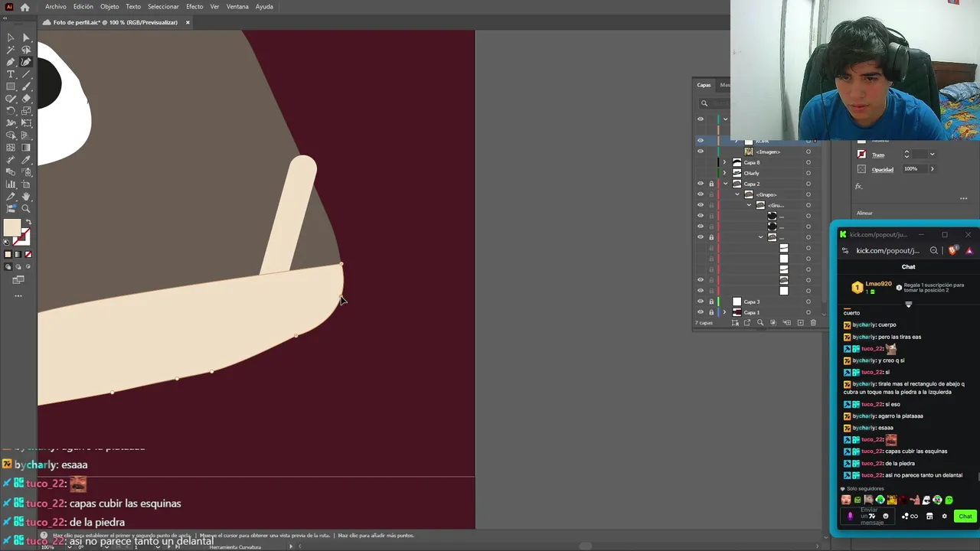Open the Trazo stroke weight dropdown
Screen dimensions: 980x551
[932, 155]
